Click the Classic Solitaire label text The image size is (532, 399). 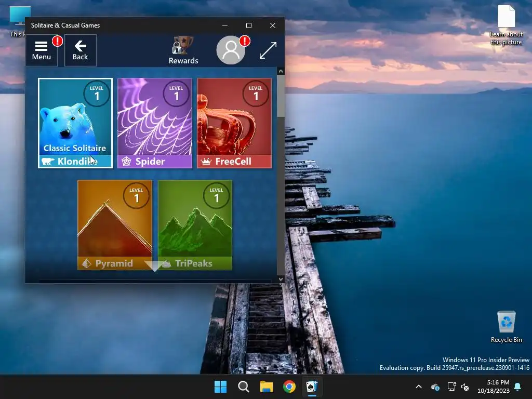[x=75, y=148]
